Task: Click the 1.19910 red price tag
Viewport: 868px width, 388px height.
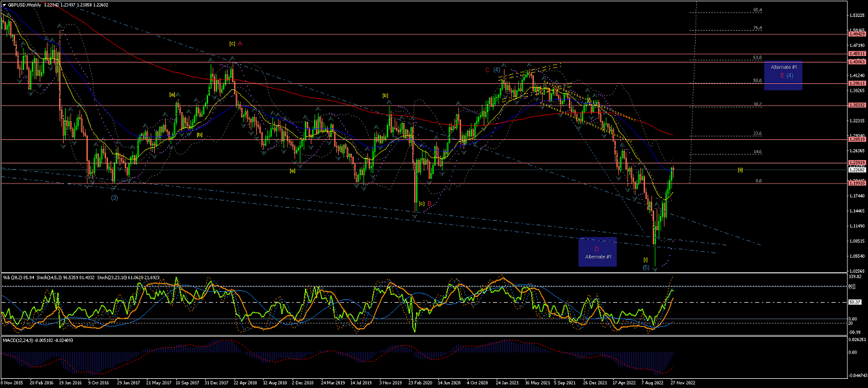Action: [858, 184]
